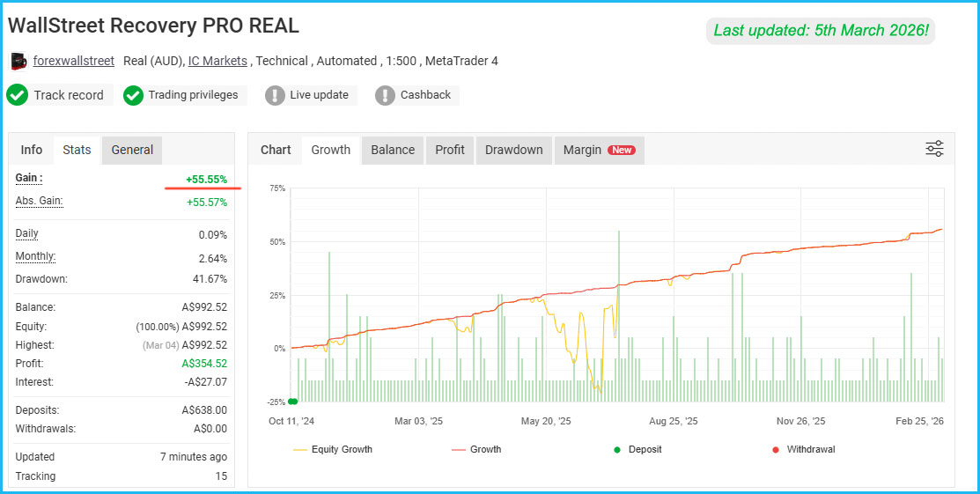Click the Cashback badge label

(425, 95)
